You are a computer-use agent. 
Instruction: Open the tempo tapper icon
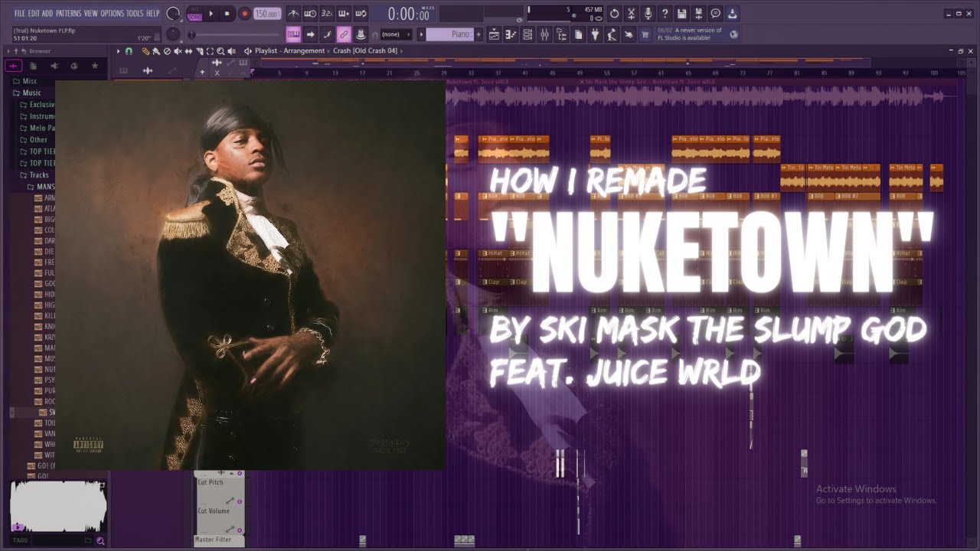tap(612, 34)
